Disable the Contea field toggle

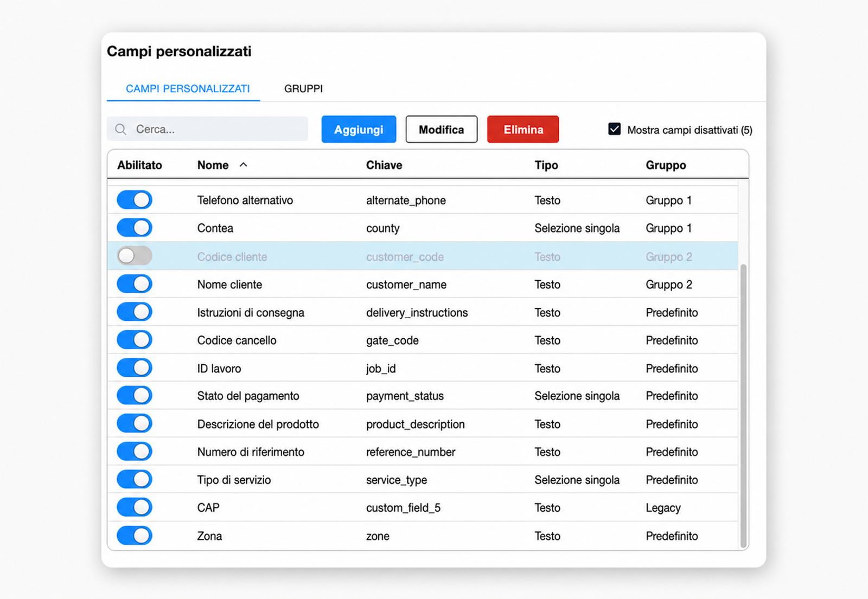click(135, 228)
